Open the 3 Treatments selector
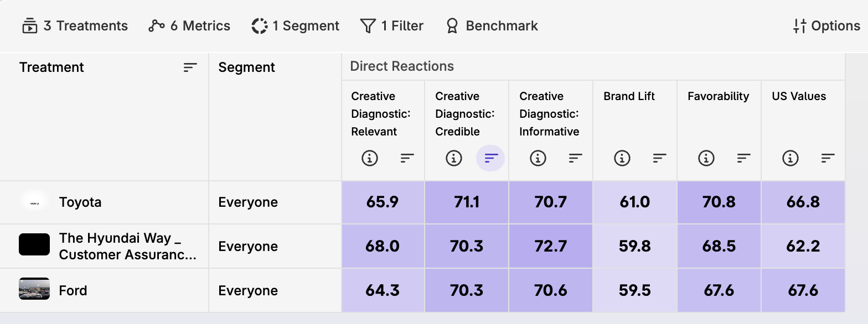Viewport: 868px width, 324px height. (x=75, y=26)
